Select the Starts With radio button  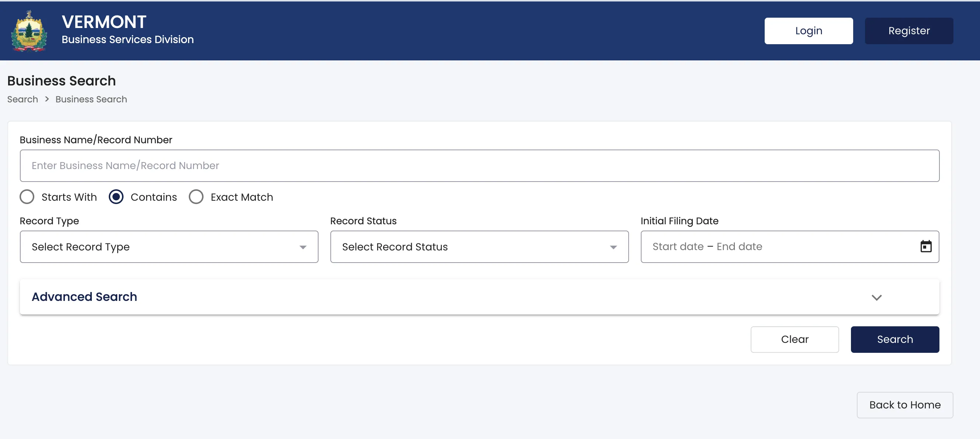[27, 197]
